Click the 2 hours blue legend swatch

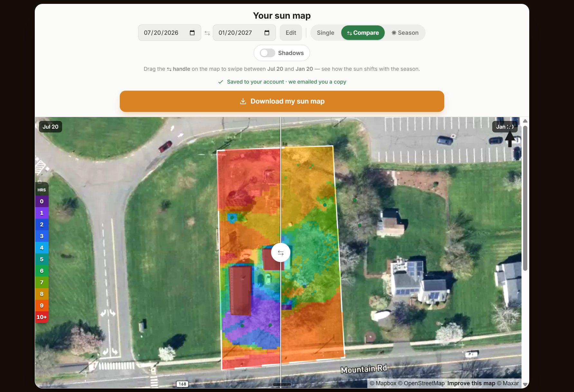[42, 224]
